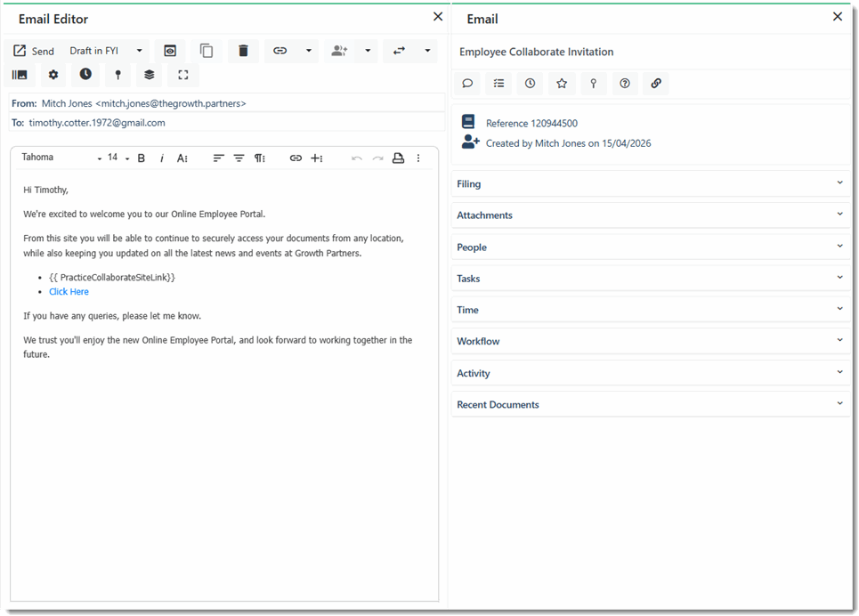Click the undo arrow icon
This screenshot has height=616, width=859.
coord(357,158)
